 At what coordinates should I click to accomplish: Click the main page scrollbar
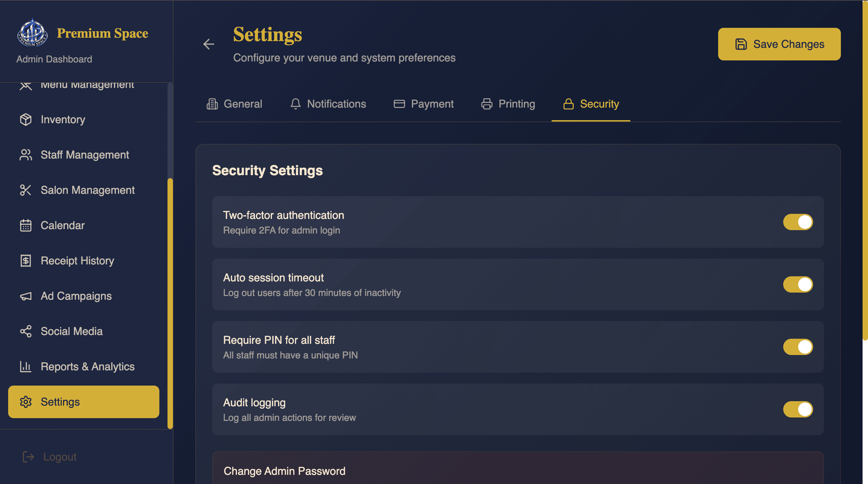pos(865,170)
